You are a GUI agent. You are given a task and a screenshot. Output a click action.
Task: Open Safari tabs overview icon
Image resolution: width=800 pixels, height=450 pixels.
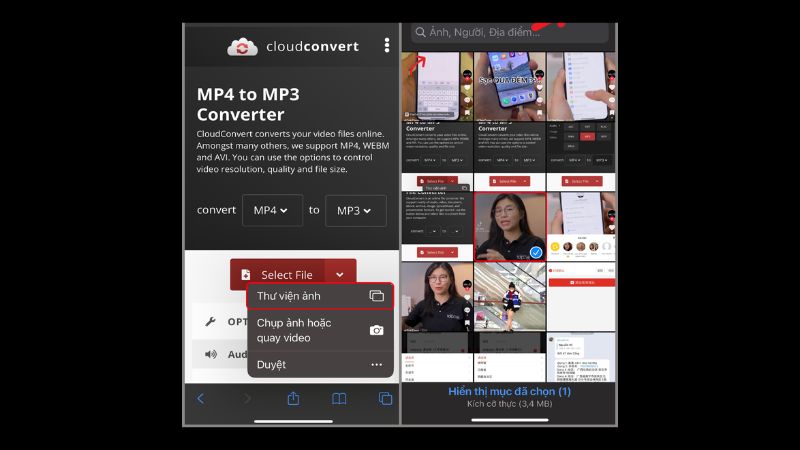coord(385,398)
